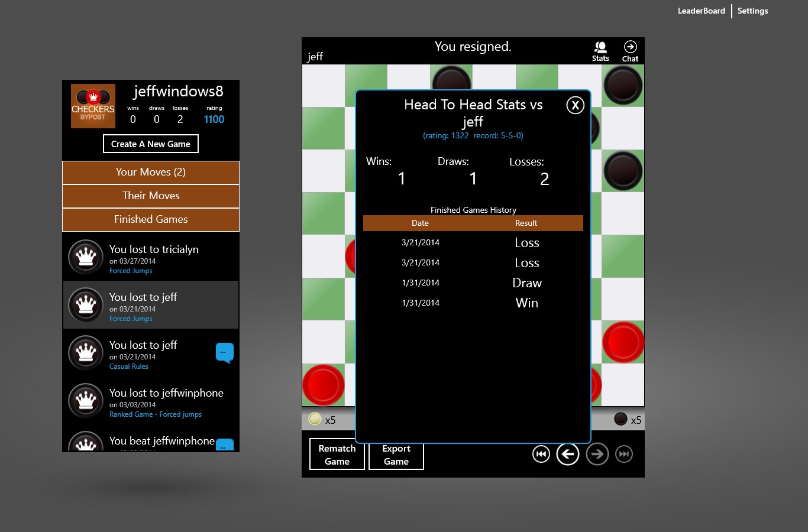Screen dimensions: 808x532
Task: Open the Settings menu
Action: click(x=752, y=11)
